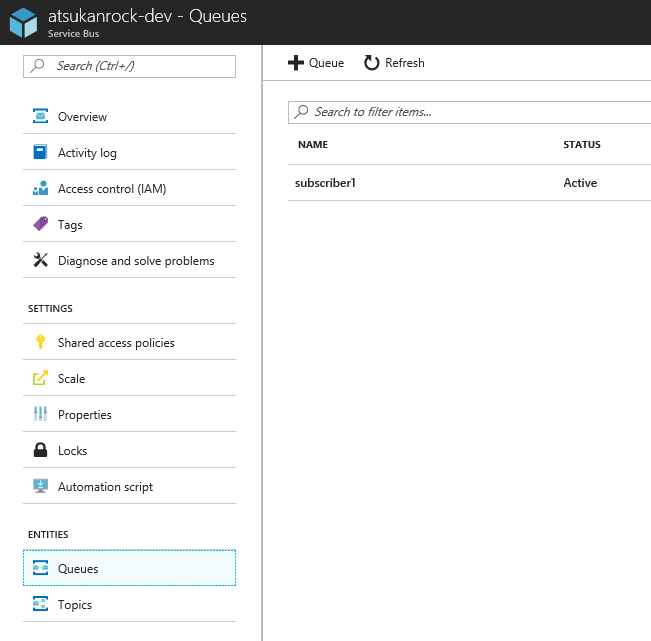Open the Overview menu item
The width and height of the screenshot is (651, 641).
pyautogui.click(x=130, y=116)
